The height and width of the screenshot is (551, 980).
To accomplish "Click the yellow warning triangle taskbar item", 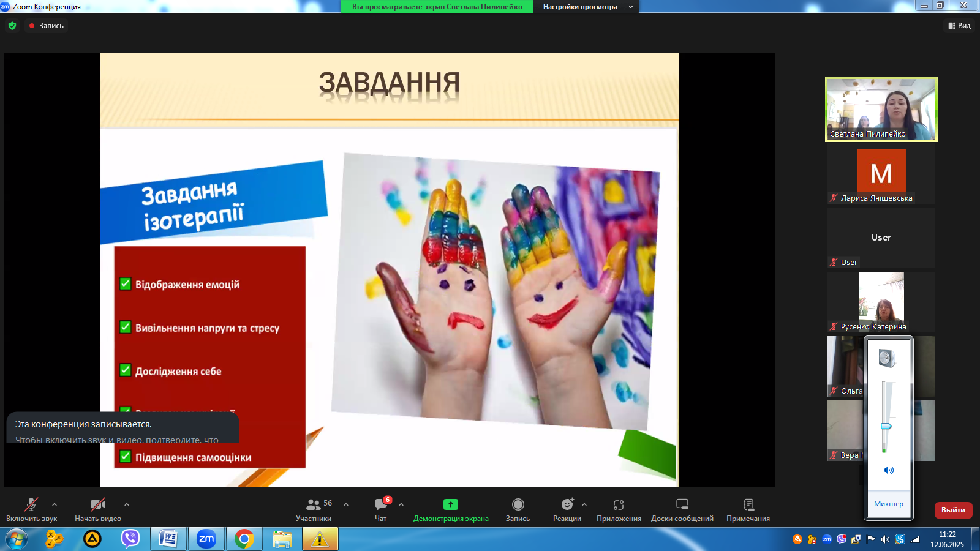I will pos(320,539).
